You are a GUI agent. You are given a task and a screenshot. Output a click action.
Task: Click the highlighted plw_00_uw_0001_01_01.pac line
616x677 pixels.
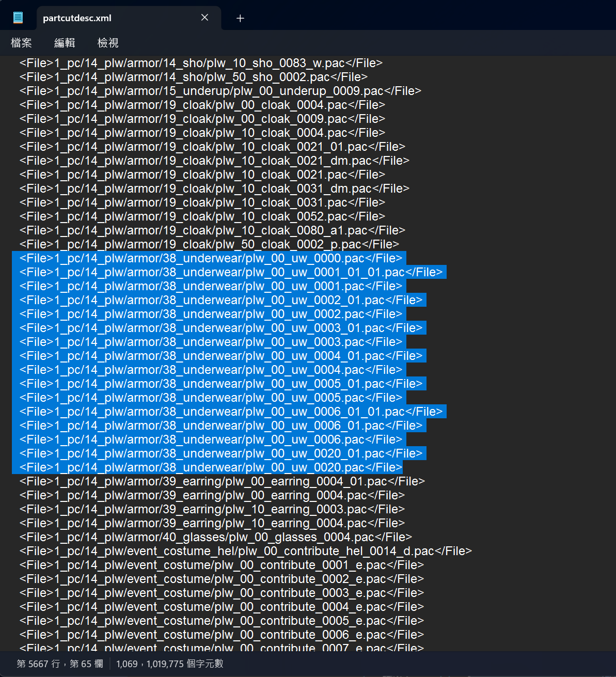[231, 272]
